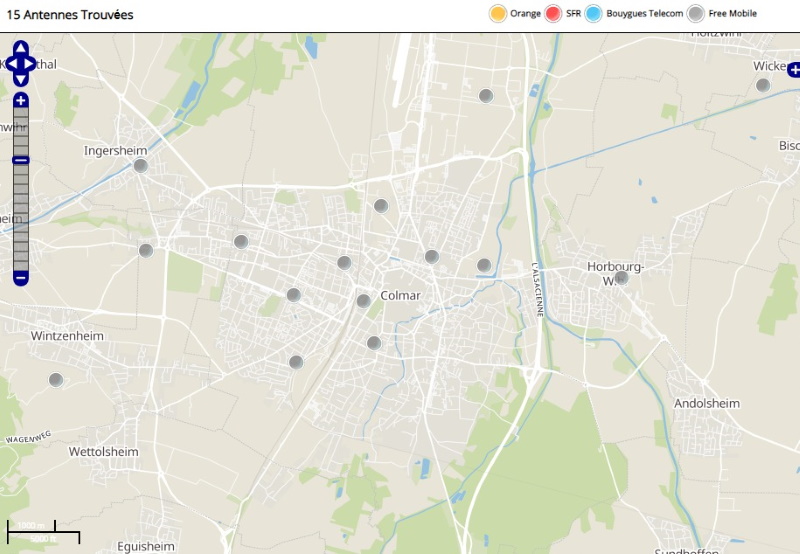Click the antenna marker at Ingersheim

click(x=141, y=166)
